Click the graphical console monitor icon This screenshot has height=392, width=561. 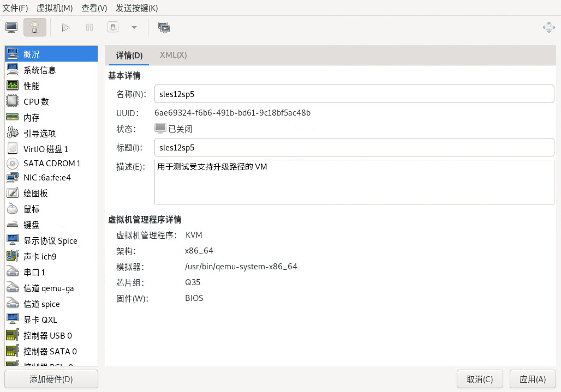11,27
